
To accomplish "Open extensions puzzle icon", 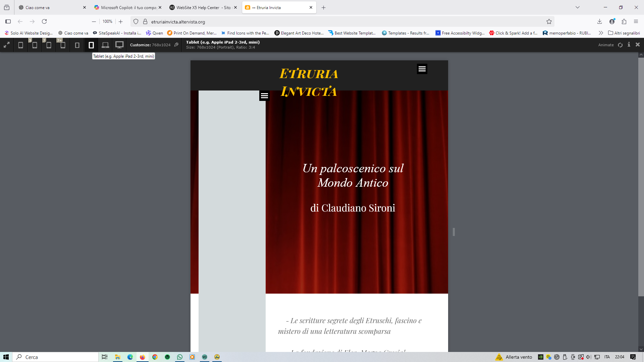I will (624, 21).
